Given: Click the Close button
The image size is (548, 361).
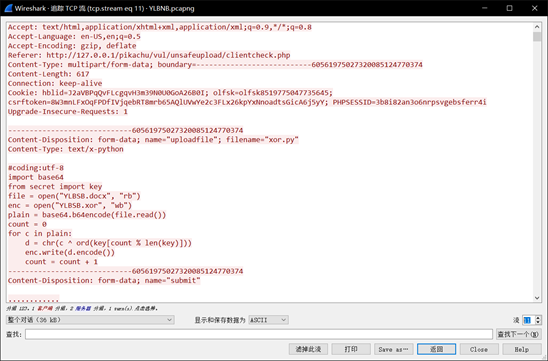Looking at the screenshot, I should tap(479, 349).
